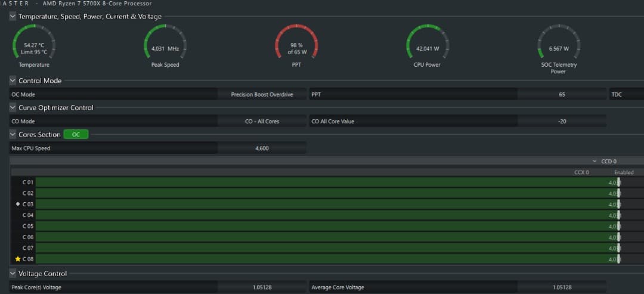Collapse the CCD 0 chevron
Screen dimensions: 644x294
coord(595,162)
